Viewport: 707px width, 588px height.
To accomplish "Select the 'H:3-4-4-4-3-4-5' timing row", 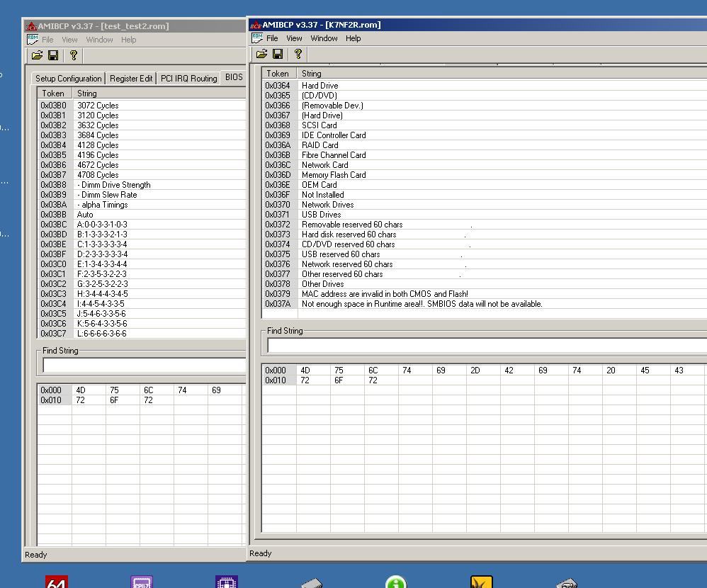I will pyautogui.click(x=142, y=294).
